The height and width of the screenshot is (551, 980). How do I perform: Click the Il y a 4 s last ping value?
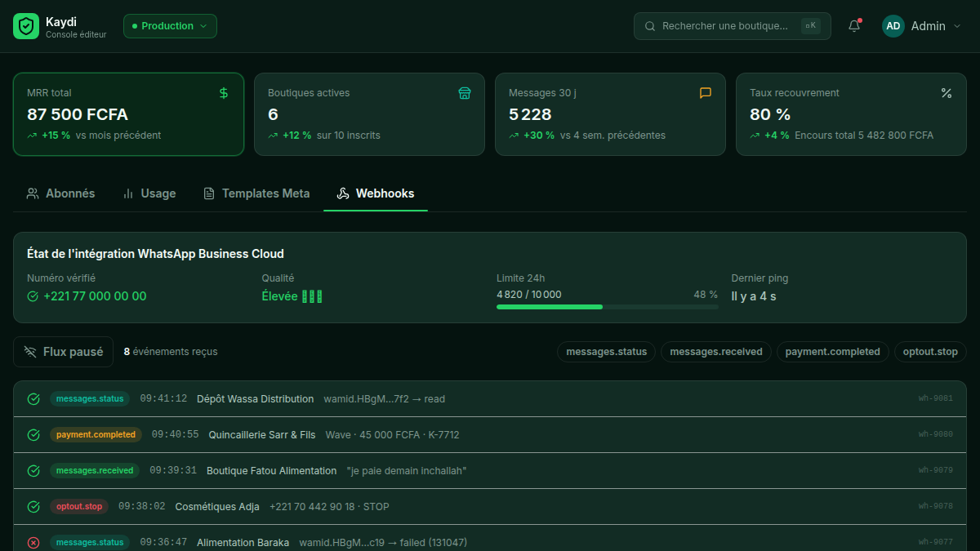point(754,296)
